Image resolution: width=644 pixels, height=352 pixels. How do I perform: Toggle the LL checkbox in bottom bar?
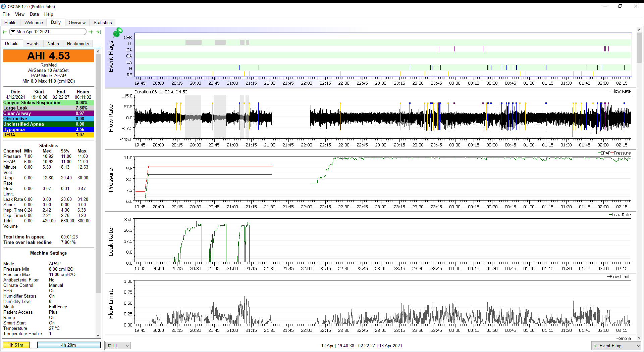pyautogui.click(x=110, y=346)
